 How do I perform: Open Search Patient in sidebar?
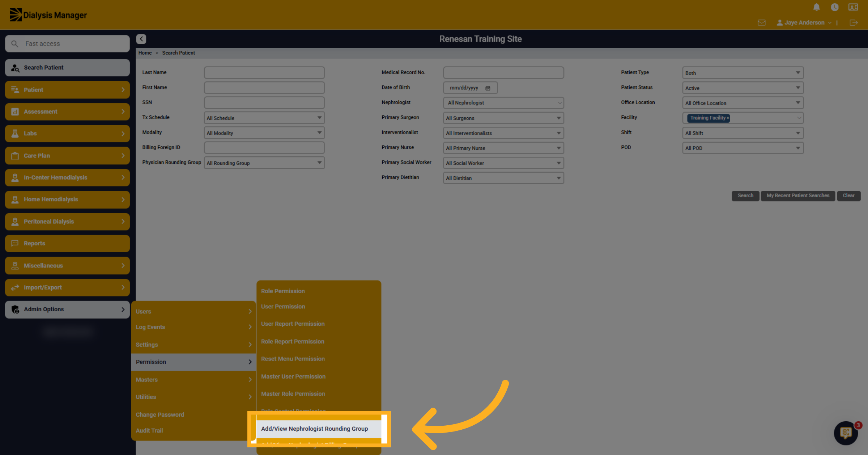(67, 68)
